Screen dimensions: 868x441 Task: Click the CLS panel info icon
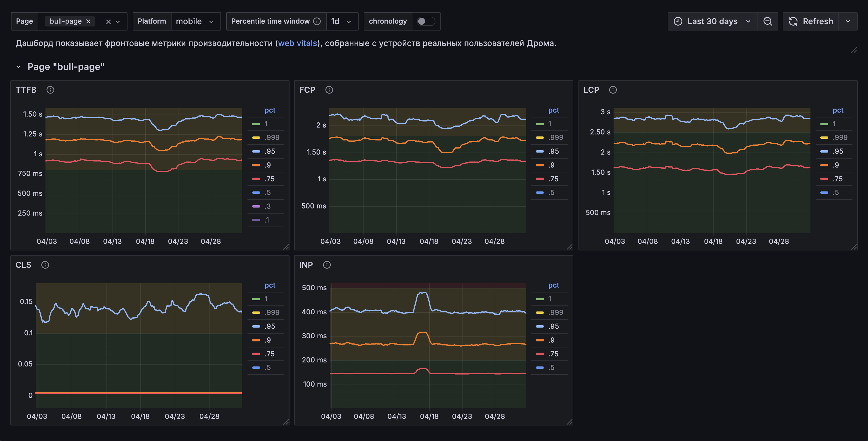click(45, 265)
